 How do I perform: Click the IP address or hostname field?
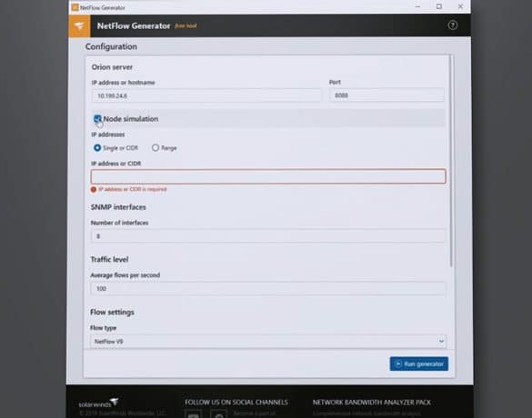206,95
